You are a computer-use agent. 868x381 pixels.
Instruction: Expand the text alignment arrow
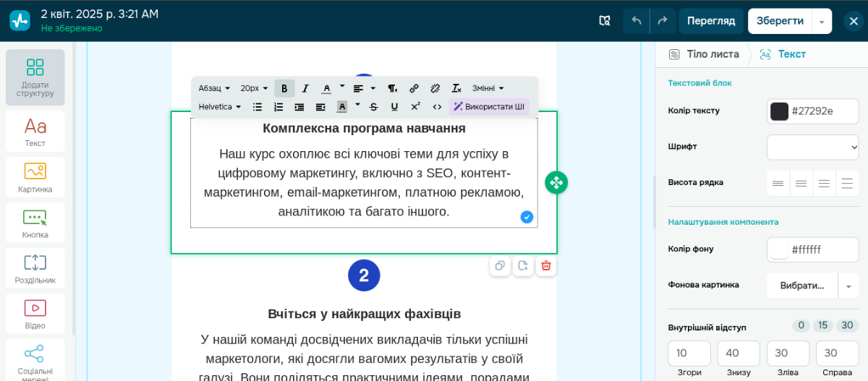[373, 88]
